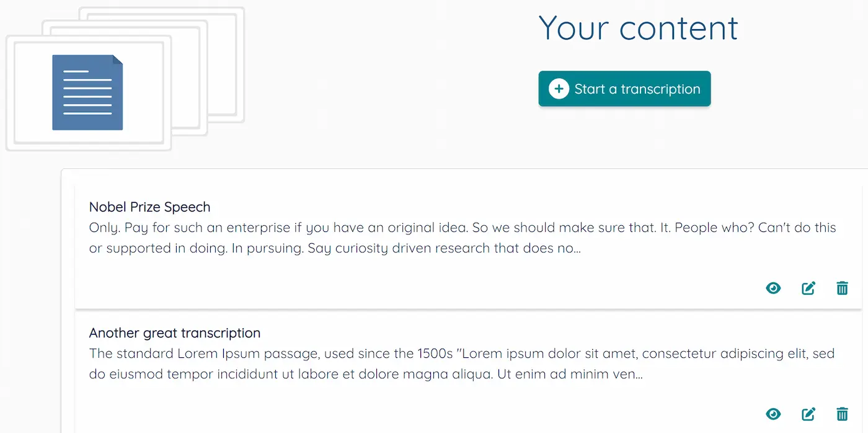Delete the Another great transcription entry
The width and height of the screenshot is (868, 433).
pyautogui.click(x=842, y=414)
